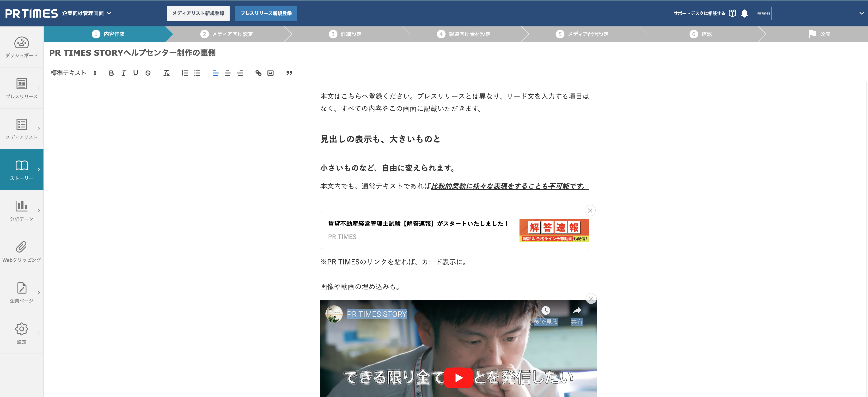Click PR TIMES logo
Screen dimensions: 868x397
click(31, 13)
